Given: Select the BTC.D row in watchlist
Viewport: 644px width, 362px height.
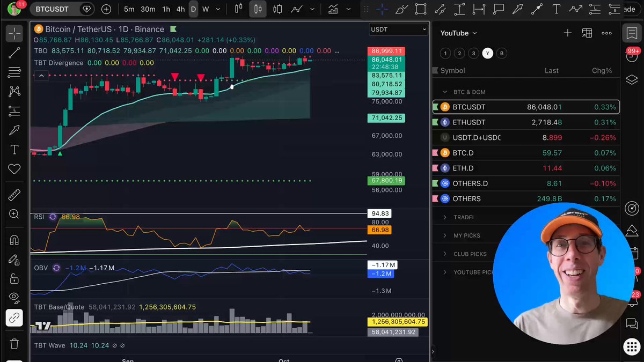Looking at the screenshot, I should click(526, 153).
